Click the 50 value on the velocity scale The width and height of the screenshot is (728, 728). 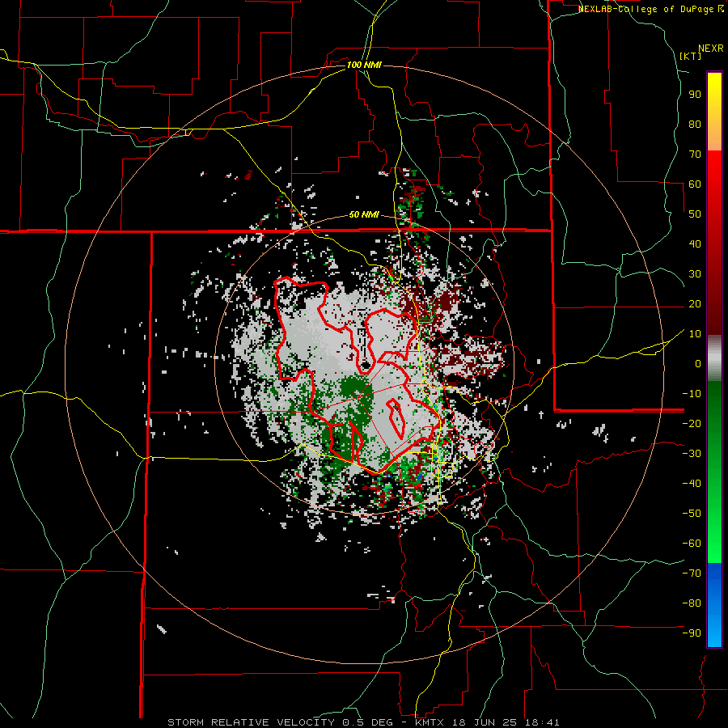click(x=695, y=214)
